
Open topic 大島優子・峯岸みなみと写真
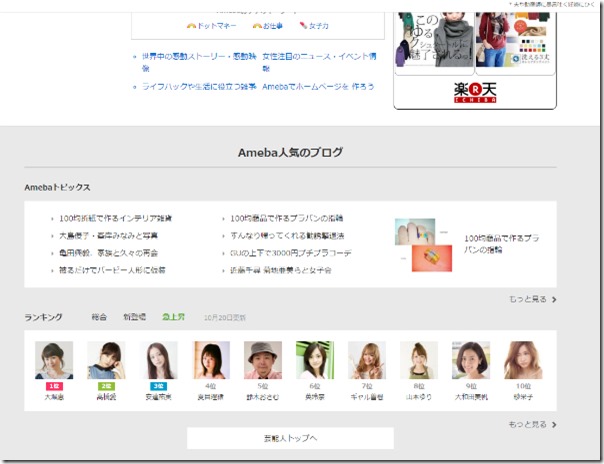pyautogui.click(x=108, y=236)
